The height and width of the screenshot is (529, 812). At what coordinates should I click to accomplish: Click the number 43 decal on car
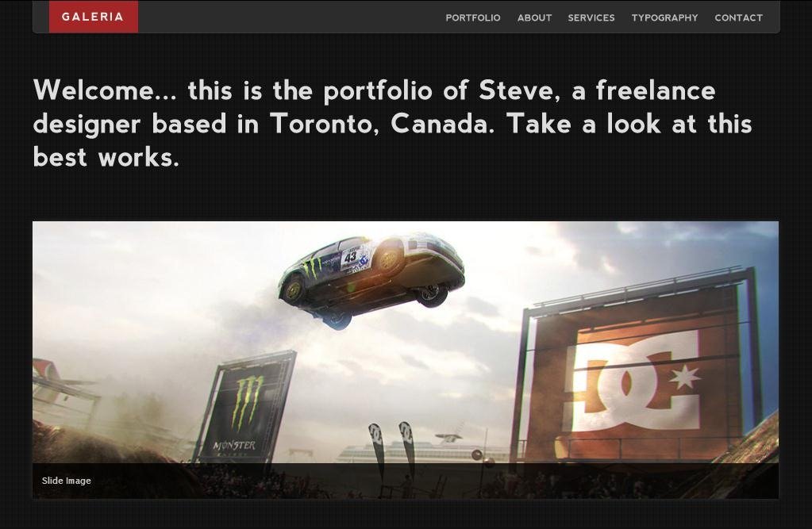coord(351,257)
